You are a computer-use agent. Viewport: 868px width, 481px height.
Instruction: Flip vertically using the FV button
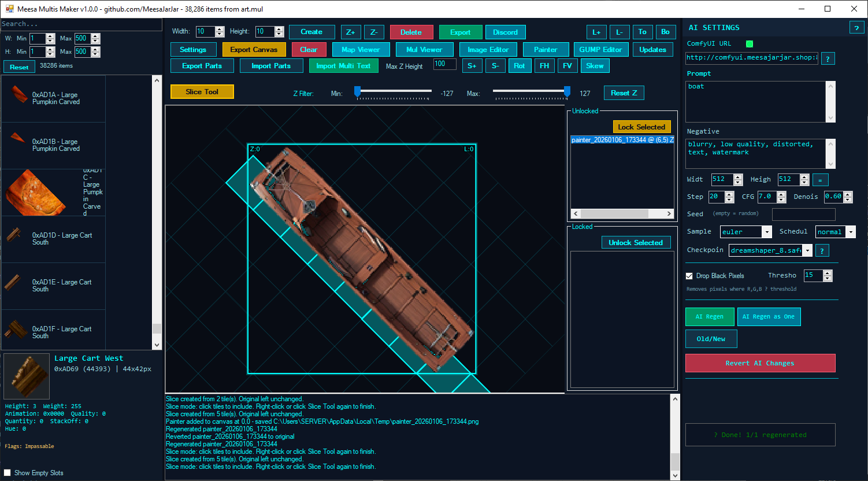[x=567, y=66]
